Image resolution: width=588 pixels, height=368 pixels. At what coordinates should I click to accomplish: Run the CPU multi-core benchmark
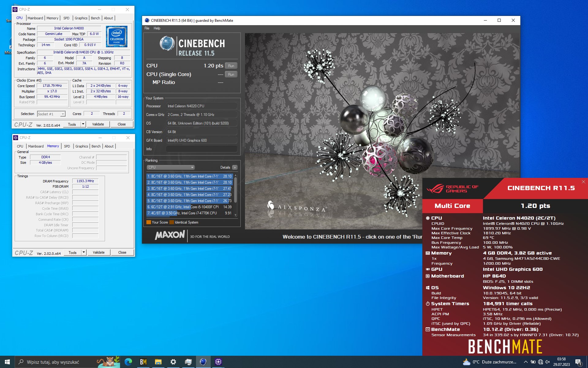(231, 66)
